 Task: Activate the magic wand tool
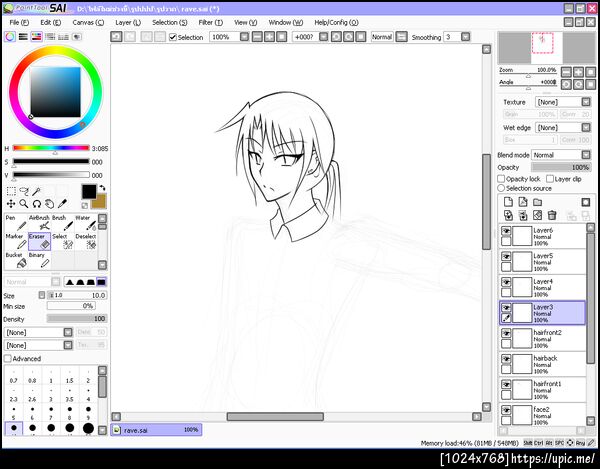36,191
